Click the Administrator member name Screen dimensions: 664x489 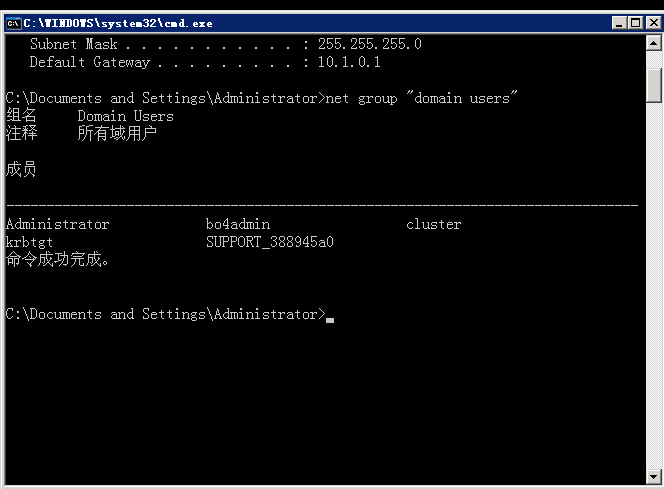58,224
